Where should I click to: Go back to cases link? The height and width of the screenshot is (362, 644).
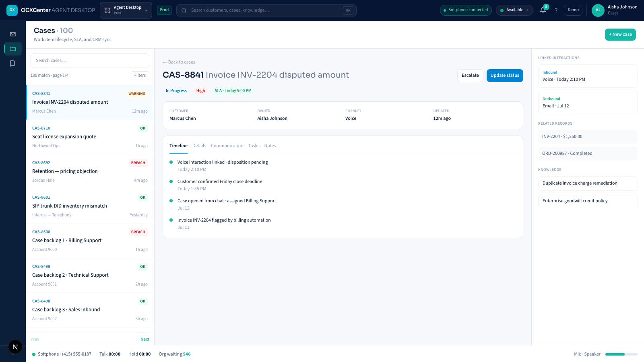coord(179,62)
